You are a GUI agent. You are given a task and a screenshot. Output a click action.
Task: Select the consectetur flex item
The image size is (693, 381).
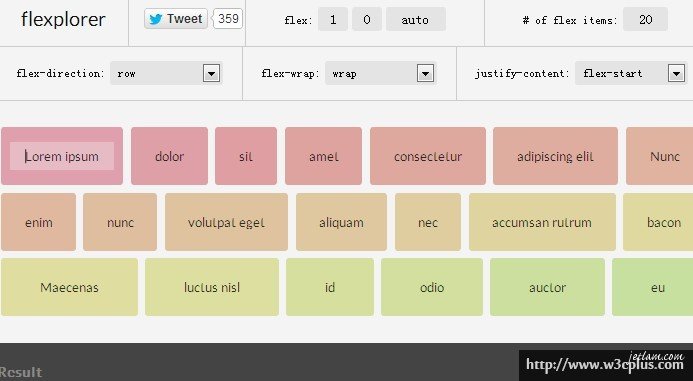428,156
